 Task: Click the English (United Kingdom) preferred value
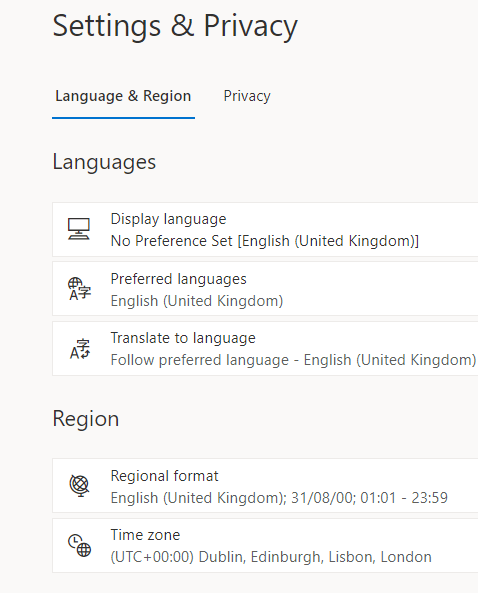(x=197, y=301)
